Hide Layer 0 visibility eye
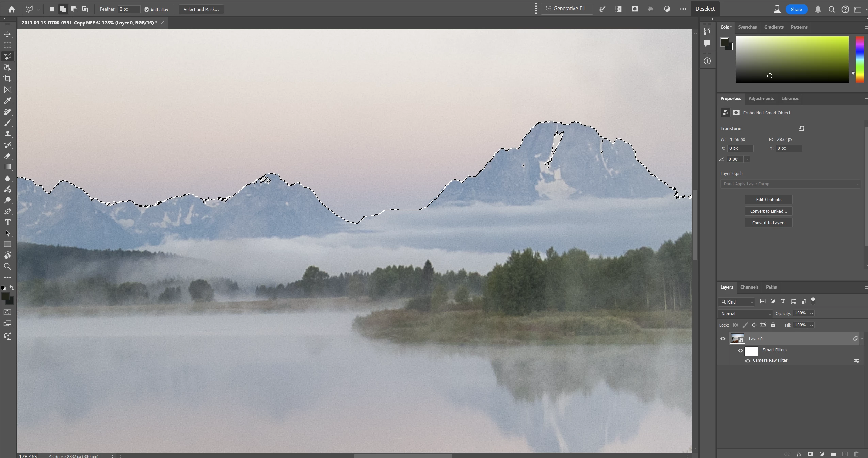 click(723, 339)
